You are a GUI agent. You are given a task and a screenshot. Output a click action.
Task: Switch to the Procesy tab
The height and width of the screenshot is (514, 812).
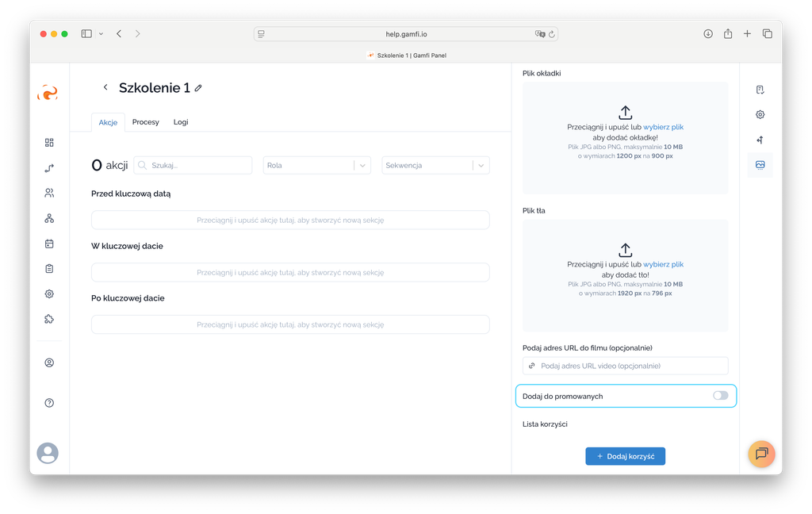point(146,122)
